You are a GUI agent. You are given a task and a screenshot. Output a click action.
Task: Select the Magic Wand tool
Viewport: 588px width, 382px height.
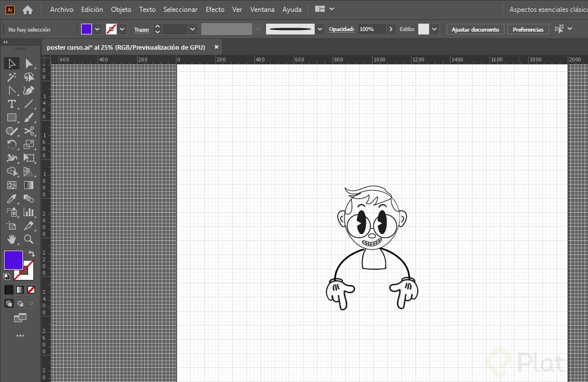point(11,77)
